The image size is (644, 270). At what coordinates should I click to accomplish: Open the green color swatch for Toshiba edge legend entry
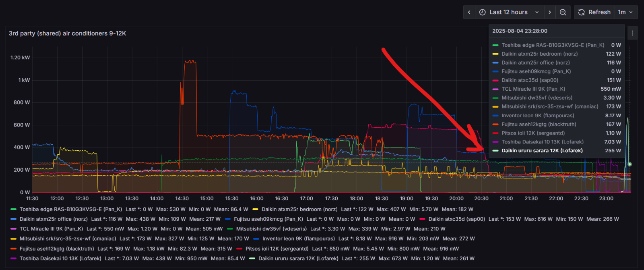[x=13, y=209]
